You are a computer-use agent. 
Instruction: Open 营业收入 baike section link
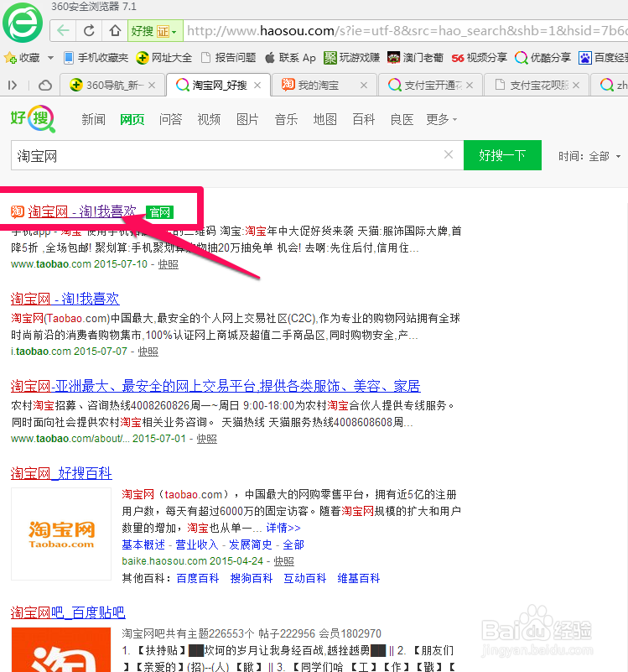197,544
